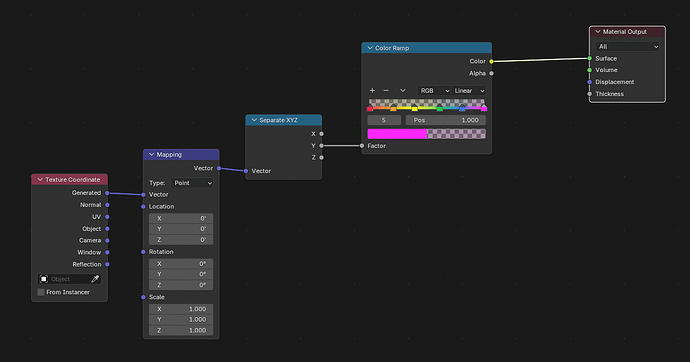Open the Material Output All target dropdown
The width and height of the screenshot is (690, 362).
[x=627, y=47]
